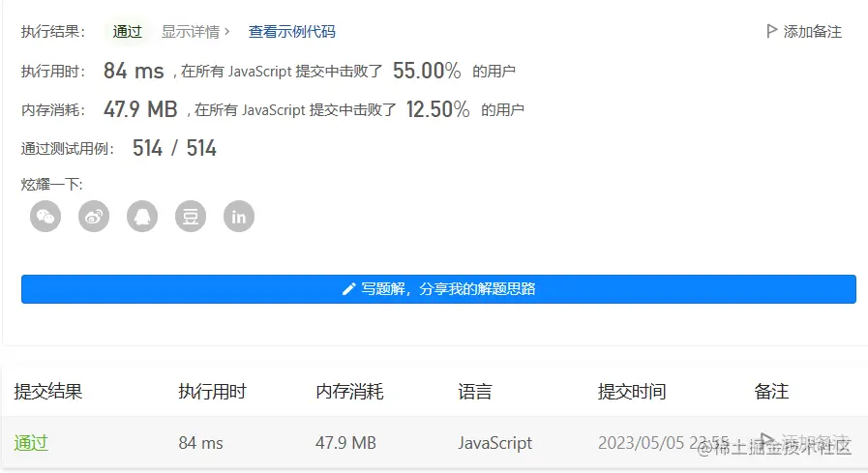This screenshot has width=868, height=473.
Task: Click the 炫耀一下 label
Action: click(51, 184)
